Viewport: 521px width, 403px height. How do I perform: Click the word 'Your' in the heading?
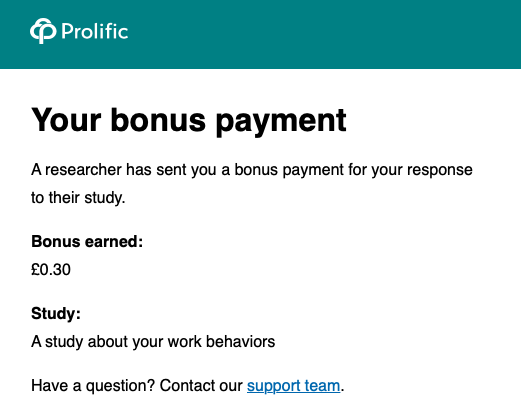(x=66, y=120)
